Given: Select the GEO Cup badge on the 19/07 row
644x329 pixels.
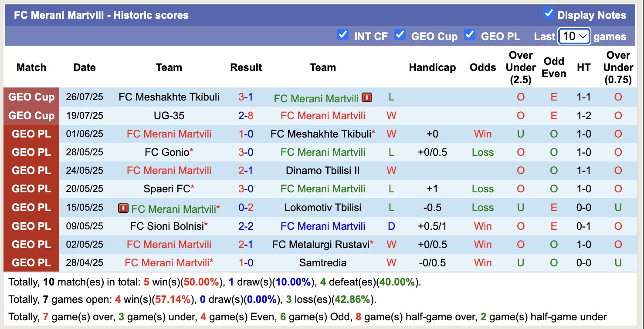Looking at the screenshot, I should pyautogui.click(x=31, y=115).
